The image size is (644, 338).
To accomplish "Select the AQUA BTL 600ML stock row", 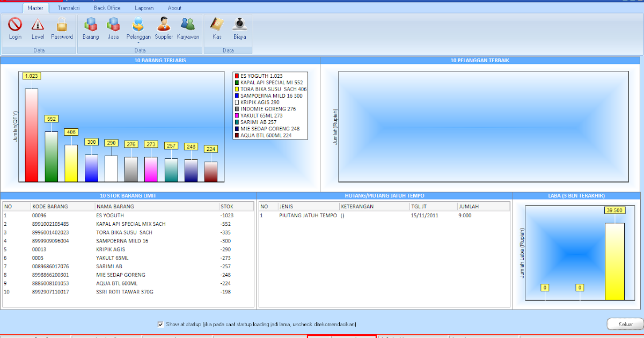I will [128, 283].
